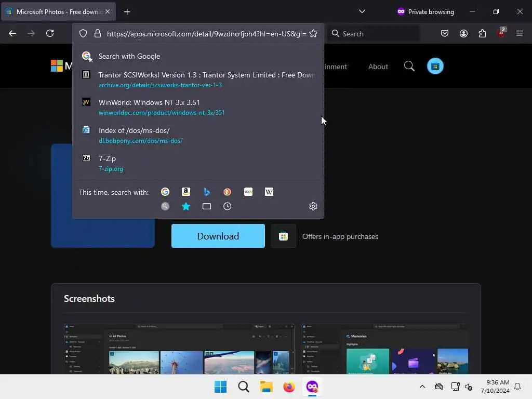
Task: Click the Screenshots heading
Action: pyautogui.click(x=89, y=299)
